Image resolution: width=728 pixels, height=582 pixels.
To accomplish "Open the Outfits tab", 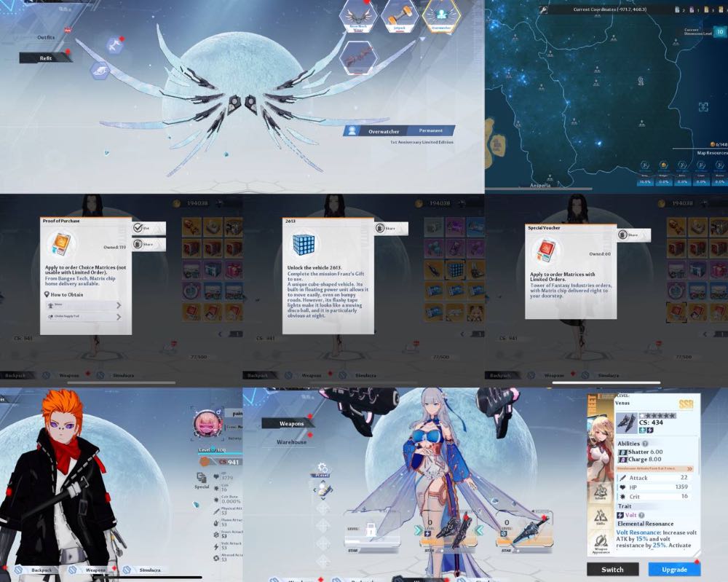I will tap(46, 37).
